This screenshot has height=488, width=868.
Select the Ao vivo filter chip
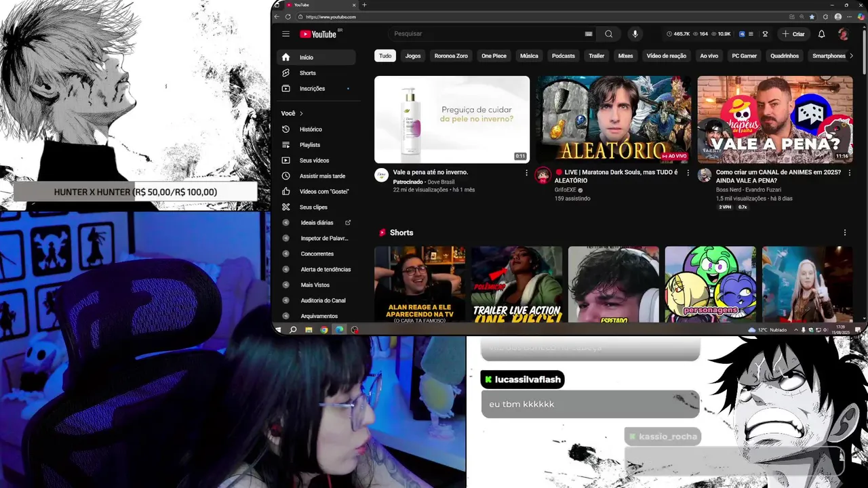point(709,56)
